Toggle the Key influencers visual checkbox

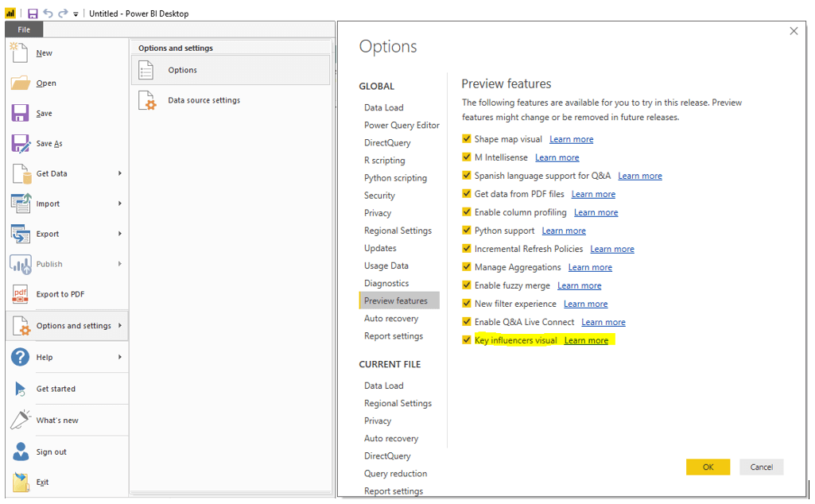(467, 340)
